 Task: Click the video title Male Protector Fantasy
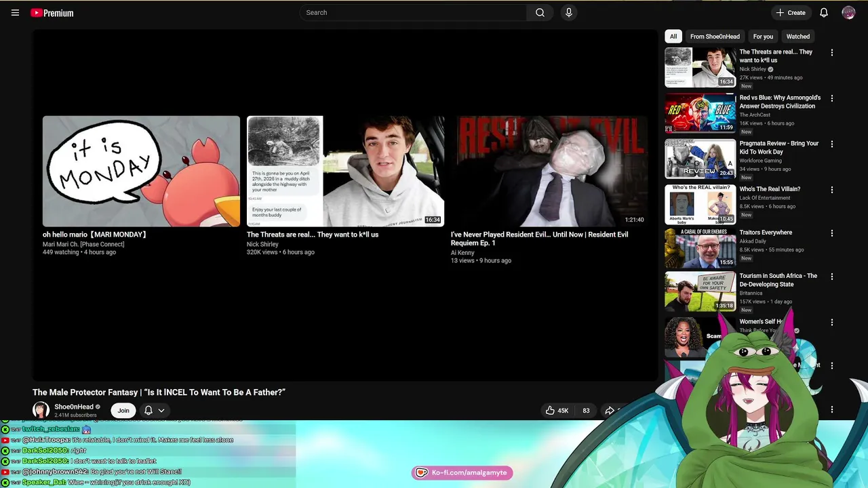tap(159, 392)
